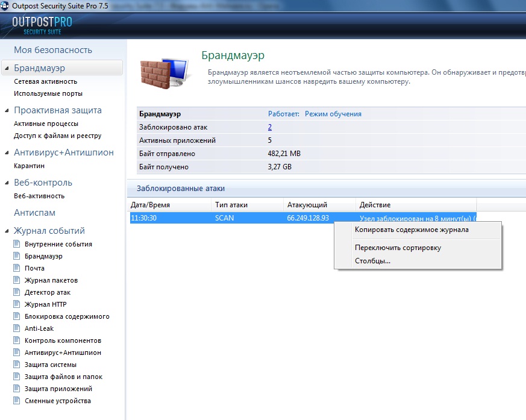Open Журнал пакетов log
This screenshot has height=420, width=526.
point(51,280)
